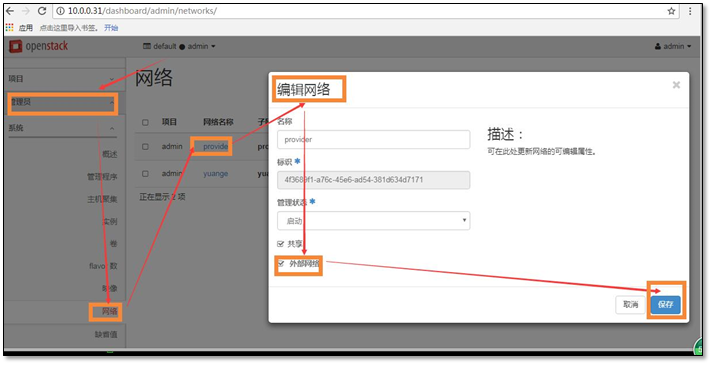
Task: Click the 网络名称 column header
Action: click(218, 122)
